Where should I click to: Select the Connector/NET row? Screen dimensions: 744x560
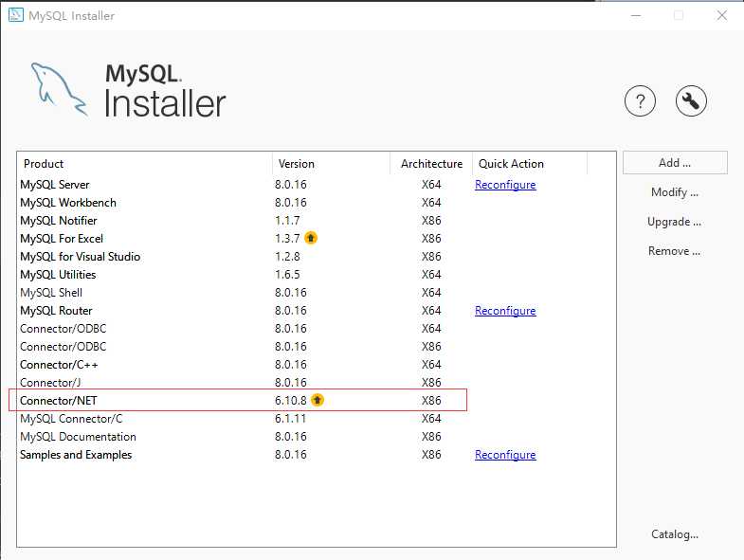pos(317,401)
